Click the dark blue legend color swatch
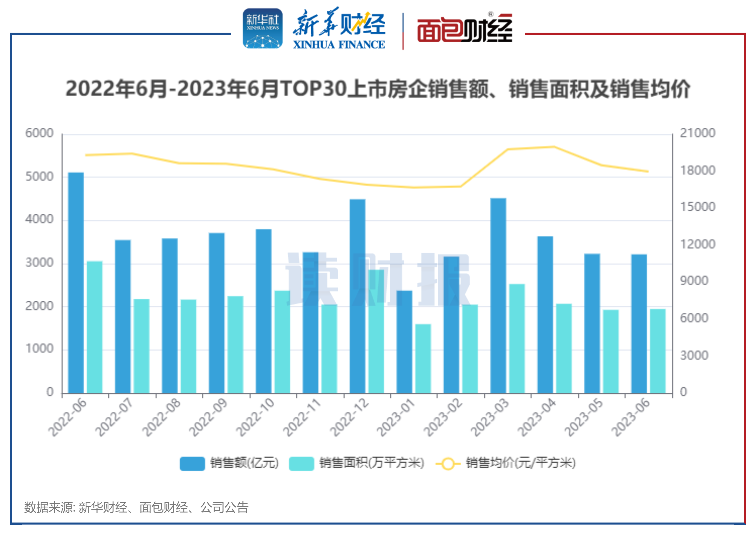Image resolution: width=756 pixels, height=535 pixels. pyautogui.click(x=192, y=463)
